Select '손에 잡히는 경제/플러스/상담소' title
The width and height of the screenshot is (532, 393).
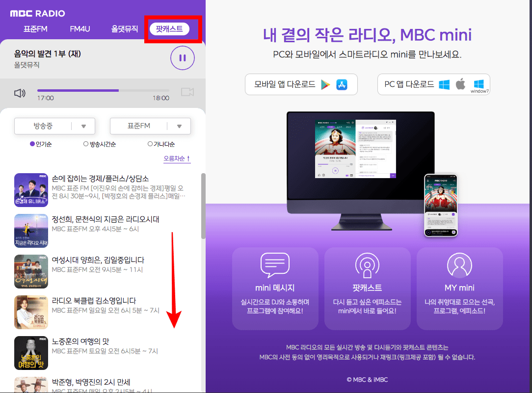100,179
